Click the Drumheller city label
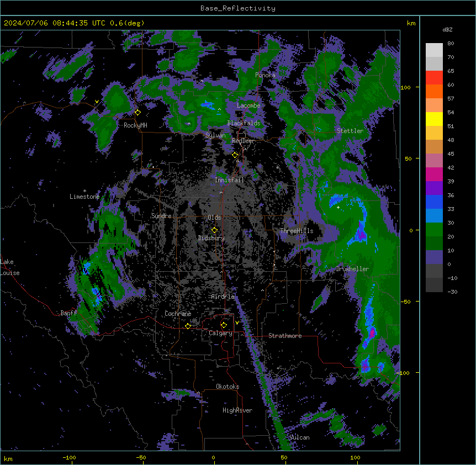 [352, 269]
